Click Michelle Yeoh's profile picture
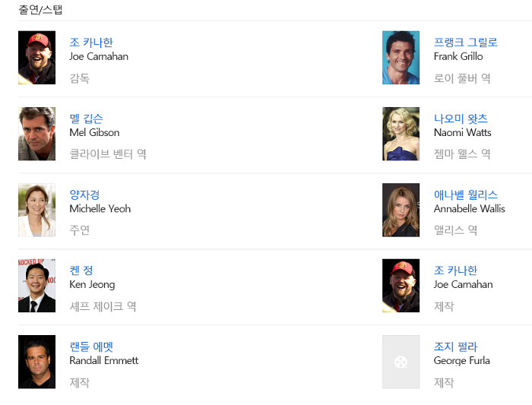 tap(36, 210)
